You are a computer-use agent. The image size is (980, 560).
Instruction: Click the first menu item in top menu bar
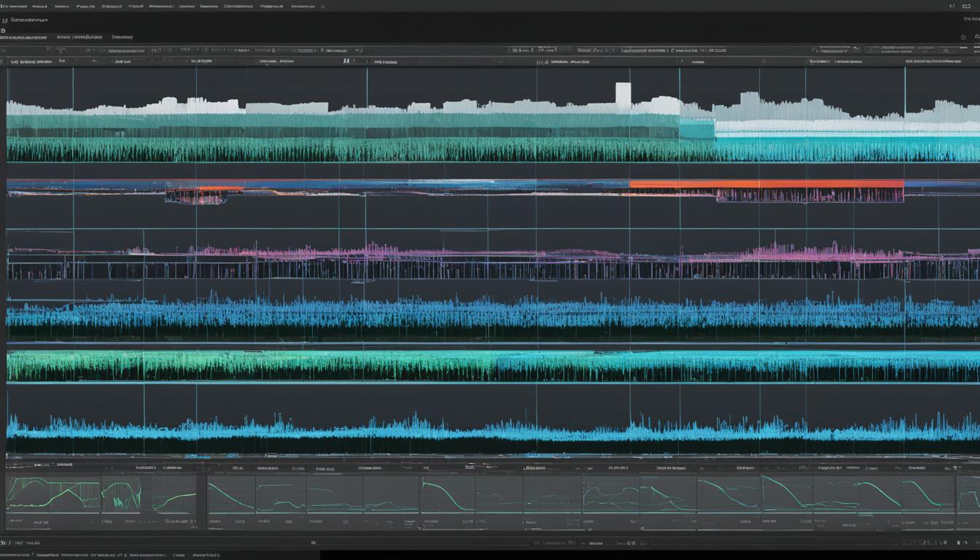13,6
